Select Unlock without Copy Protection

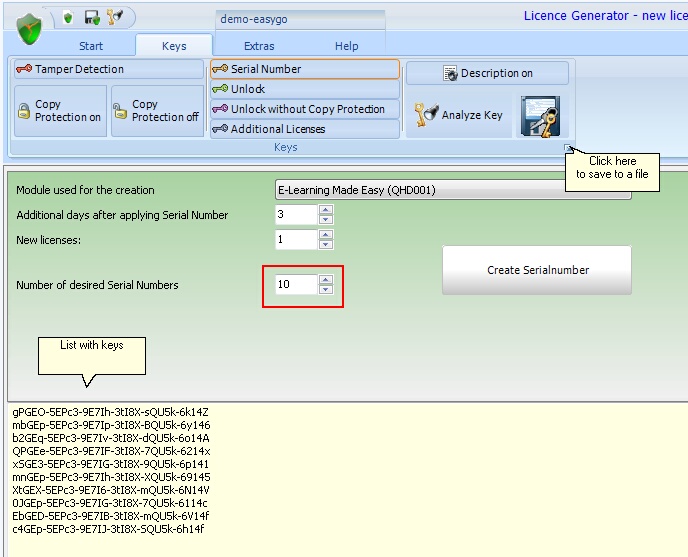point(304,109)
